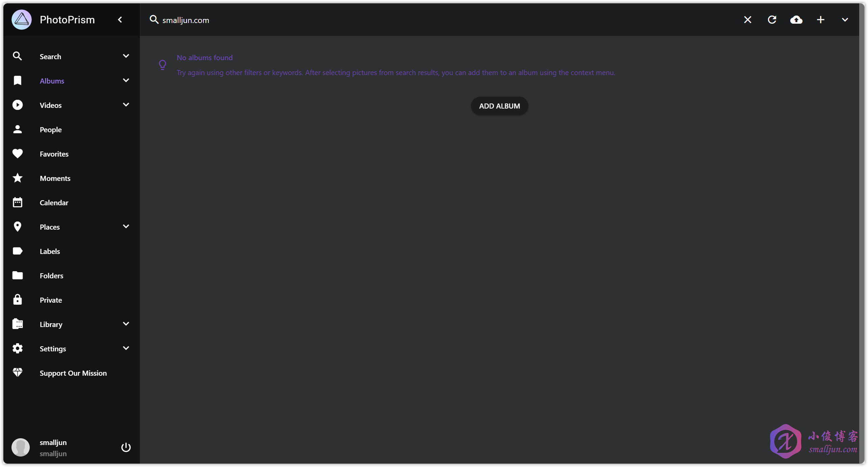Clear the search query with the X icon
868x467 pixels.
pos(747,20)
